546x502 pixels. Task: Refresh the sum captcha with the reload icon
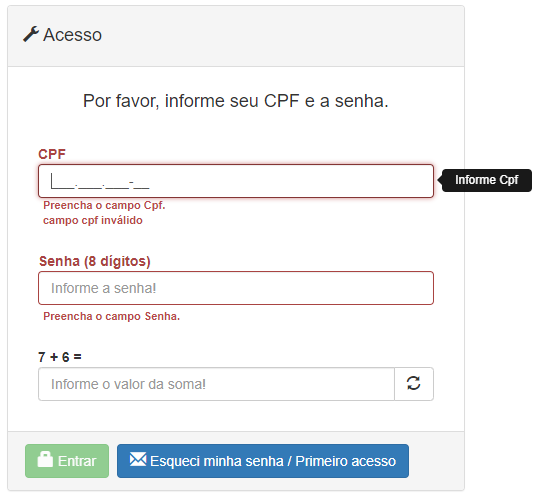pyautogui.click(x=414, y=384)
